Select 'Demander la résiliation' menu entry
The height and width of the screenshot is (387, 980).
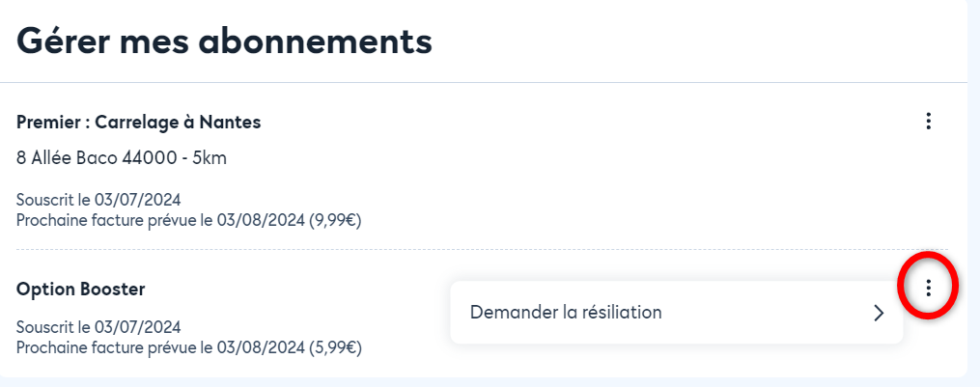tap(676, 312)
